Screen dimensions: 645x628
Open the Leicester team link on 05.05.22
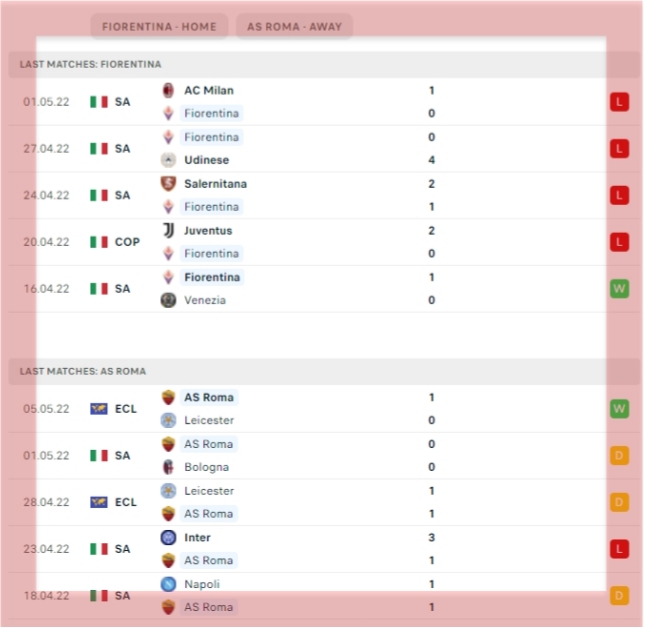coord(209,420)
